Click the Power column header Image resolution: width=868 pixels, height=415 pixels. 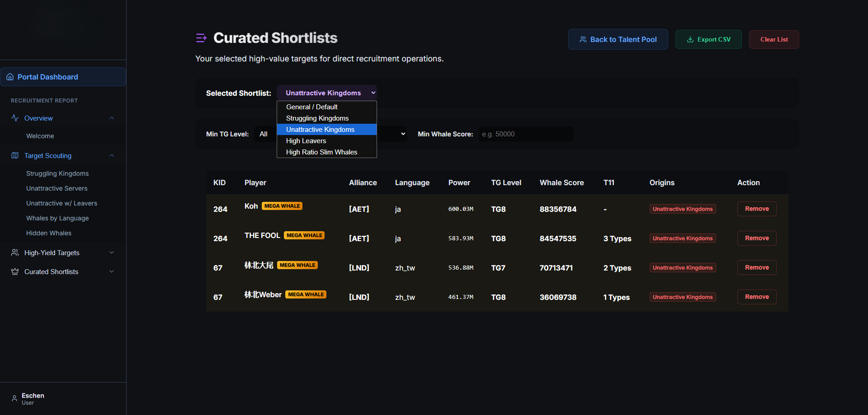tap(459, 182)
